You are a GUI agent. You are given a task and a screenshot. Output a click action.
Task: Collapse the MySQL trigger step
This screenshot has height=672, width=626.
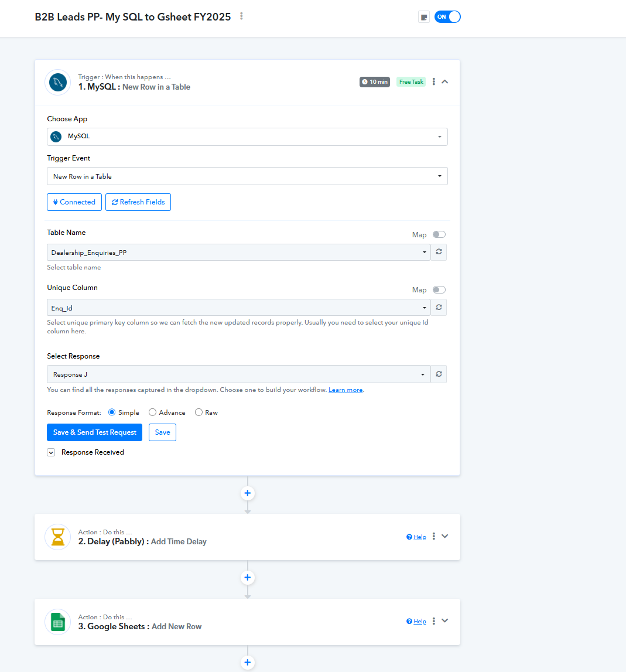click(445, 82)
